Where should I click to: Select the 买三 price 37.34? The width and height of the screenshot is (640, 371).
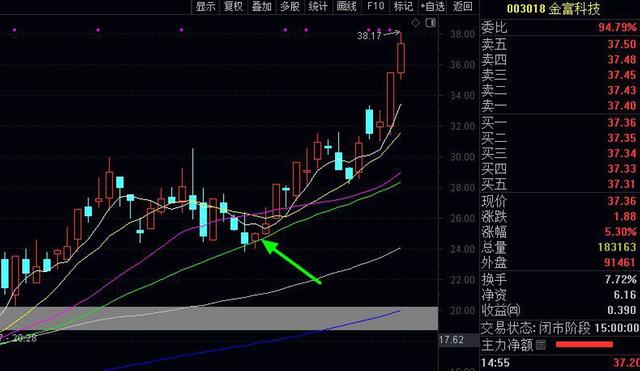(x=622, y=153)
